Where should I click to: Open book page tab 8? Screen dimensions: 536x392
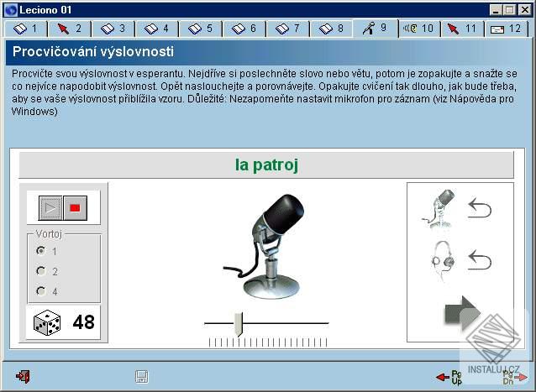pos(332,29)
